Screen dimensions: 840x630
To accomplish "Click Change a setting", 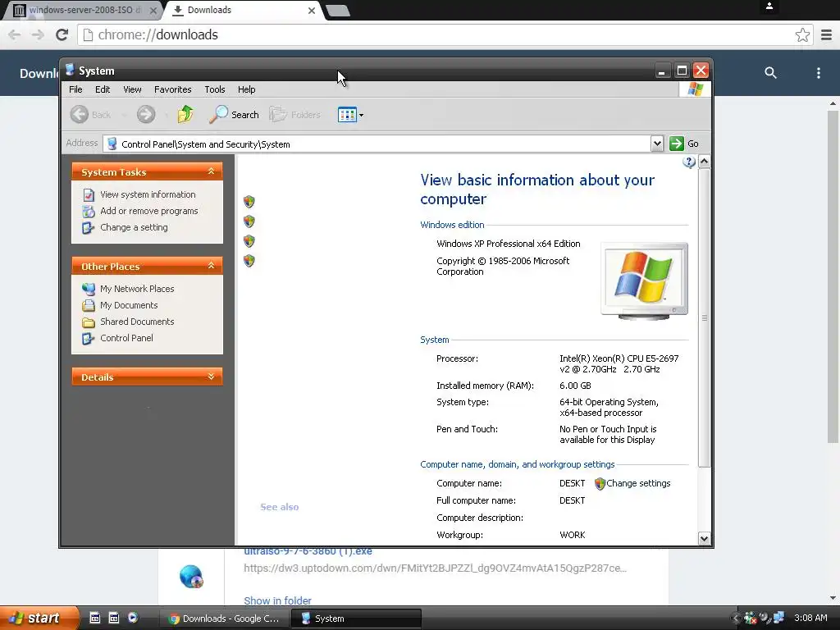I will pyautogui.click(x=134, y=227).
